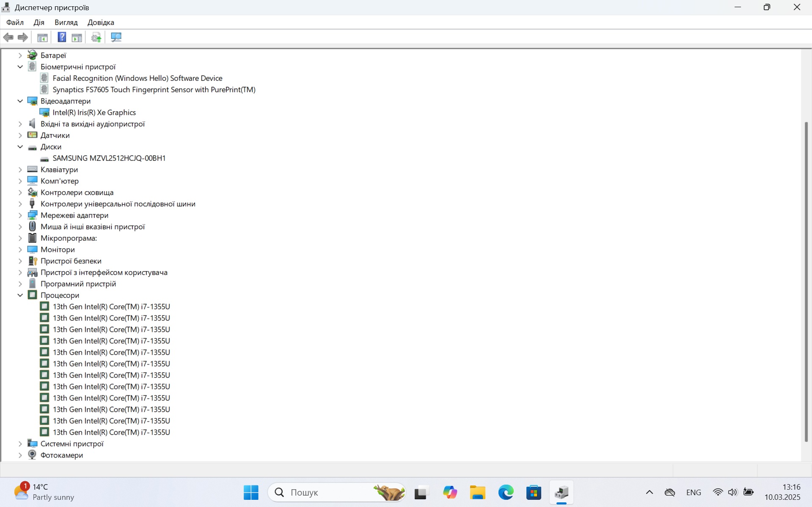Collapse the Процесори category
The height and width of the screenshot is (507, 812).
click(20, 295)
